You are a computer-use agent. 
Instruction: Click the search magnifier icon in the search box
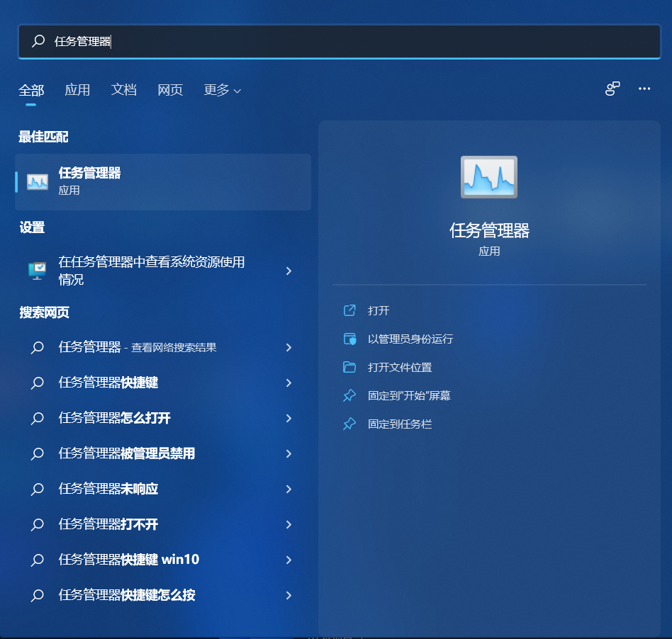(x=38, y=41)
